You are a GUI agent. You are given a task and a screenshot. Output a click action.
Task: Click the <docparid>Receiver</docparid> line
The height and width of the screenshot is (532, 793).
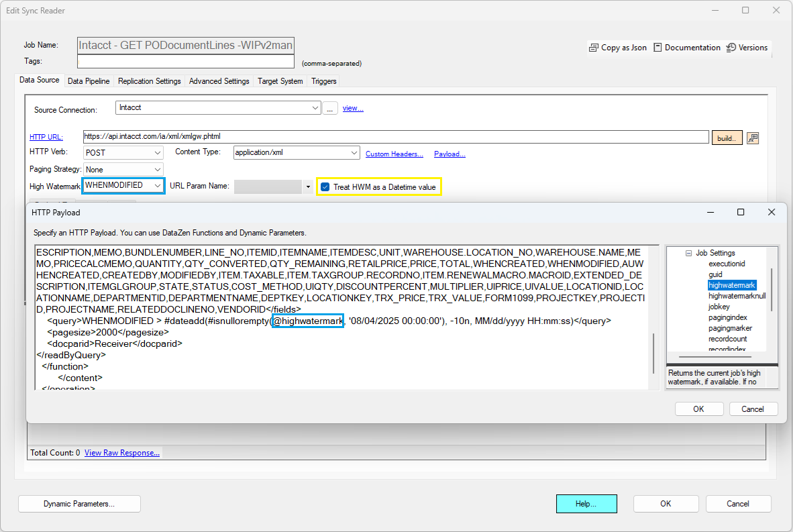click(115, 344)
